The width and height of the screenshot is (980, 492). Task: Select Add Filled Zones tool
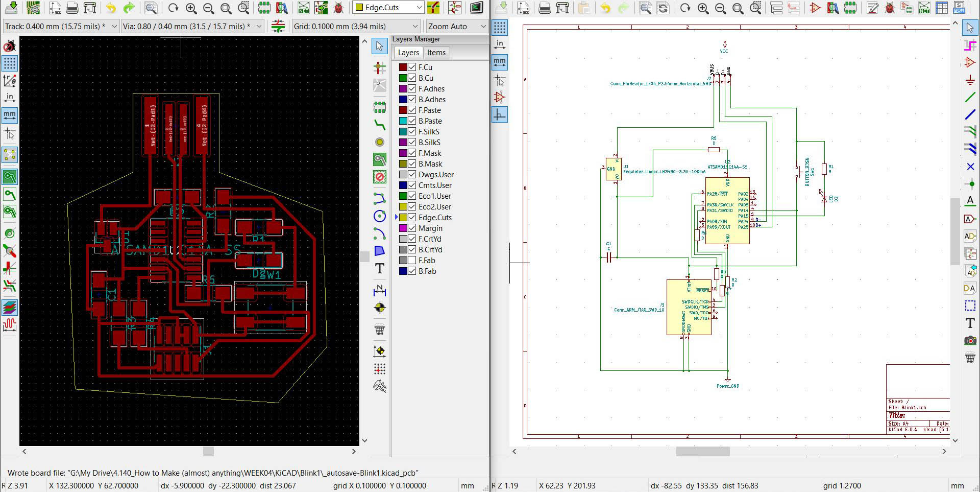point(380,159)
